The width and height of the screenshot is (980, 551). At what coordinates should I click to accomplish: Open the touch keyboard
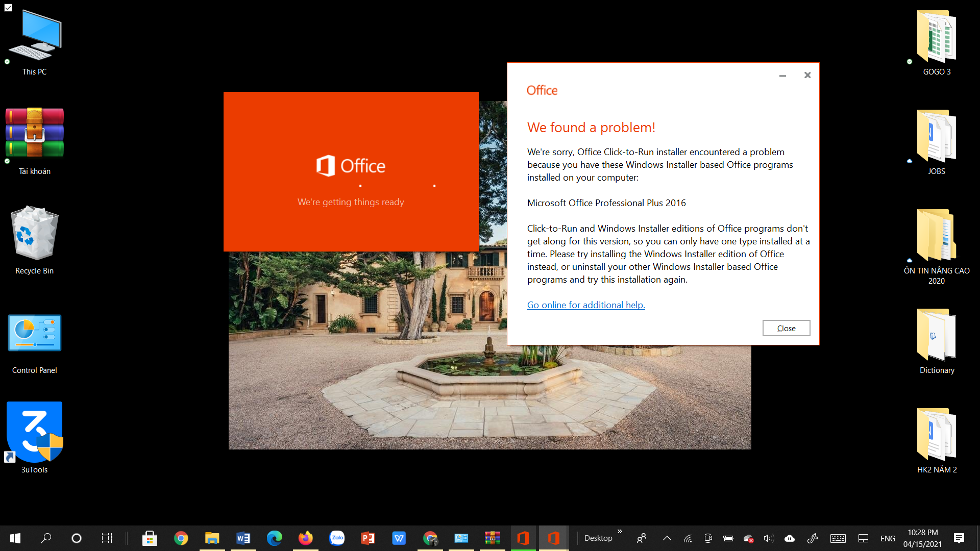(838, 538)
